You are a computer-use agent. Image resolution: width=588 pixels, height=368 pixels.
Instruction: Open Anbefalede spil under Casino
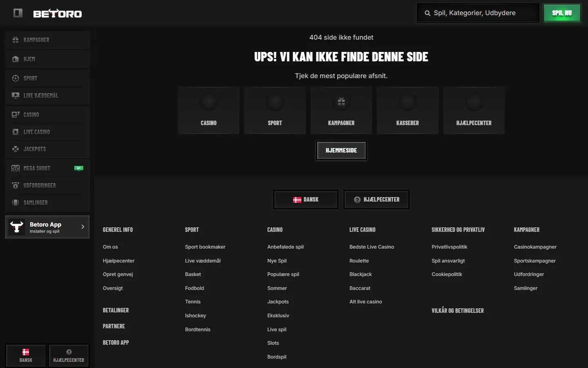point(285,247)
